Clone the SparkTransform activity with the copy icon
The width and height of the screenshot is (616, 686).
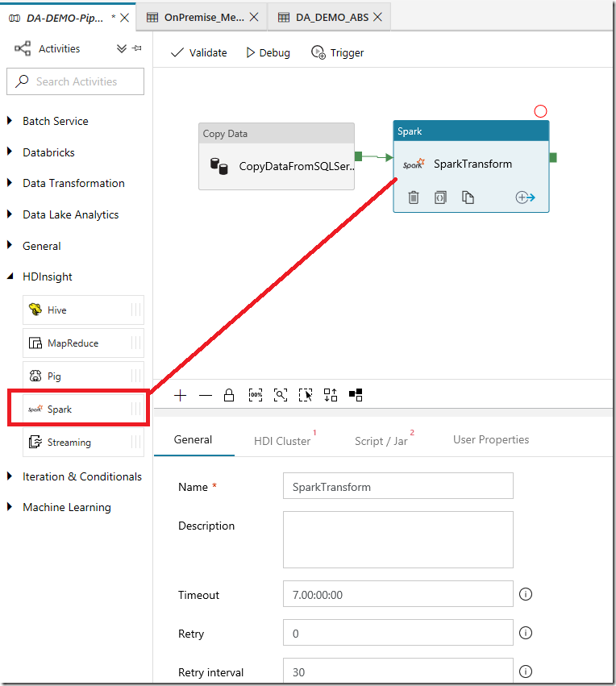(x=468, y=197)
